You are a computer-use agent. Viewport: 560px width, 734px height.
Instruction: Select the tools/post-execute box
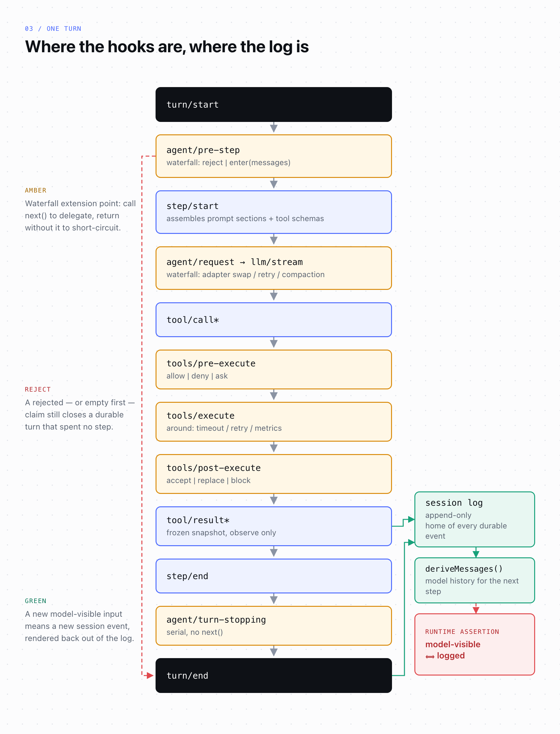(x=273, y=474)
